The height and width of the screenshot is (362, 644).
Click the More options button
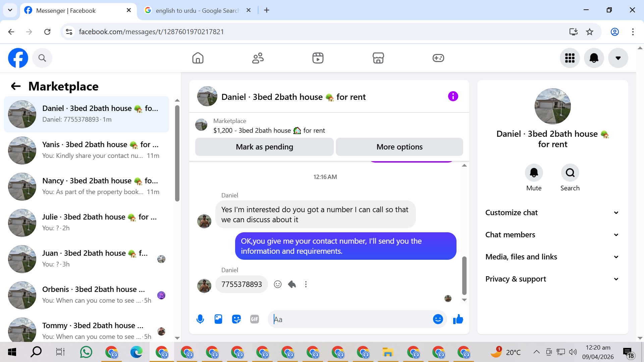pyautogui.click(x=399, y=147)
